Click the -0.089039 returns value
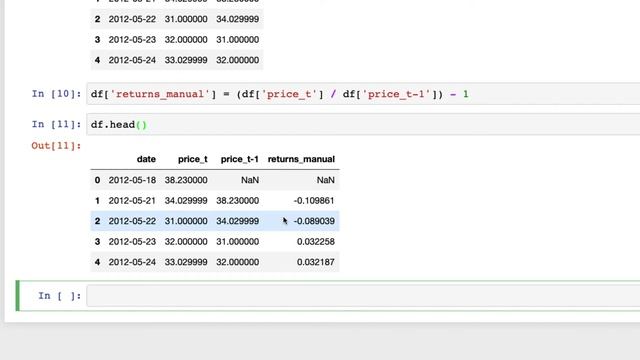Image resolution: width=640 pixels, height=360 pixels. click(x=314, y=221)
